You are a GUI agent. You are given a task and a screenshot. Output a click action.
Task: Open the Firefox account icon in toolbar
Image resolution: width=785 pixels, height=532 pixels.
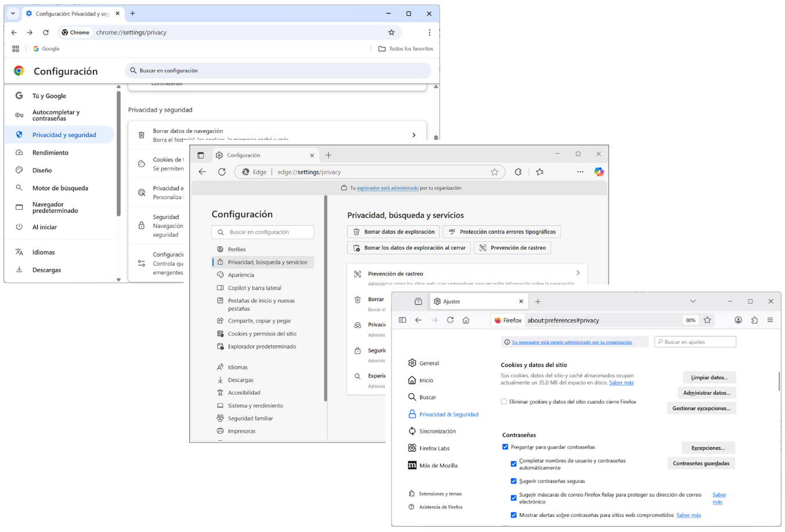pyautogui.click(x=738, y=319)
